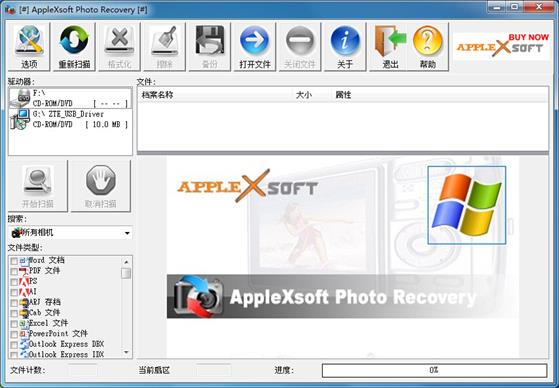
Task: Open the 选项 (Options) toolbar icon
Action: [29, 47]
